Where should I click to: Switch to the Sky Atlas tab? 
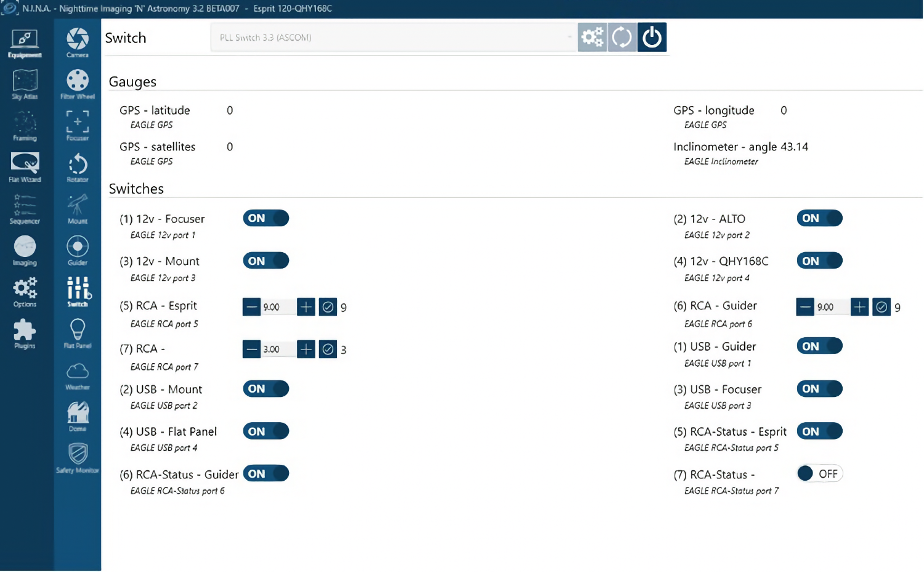pos(25,84)
